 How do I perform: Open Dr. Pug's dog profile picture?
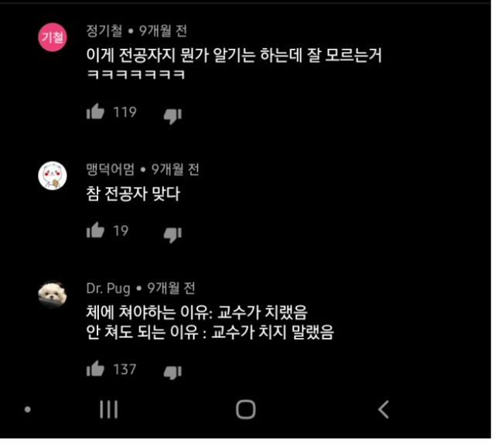[53, 294]
